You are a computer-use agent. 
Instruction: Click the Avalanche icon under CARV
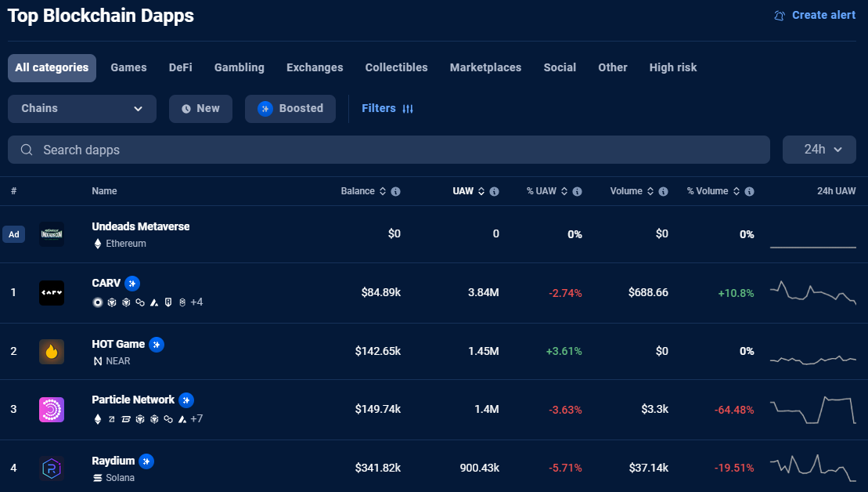point(154,302)
